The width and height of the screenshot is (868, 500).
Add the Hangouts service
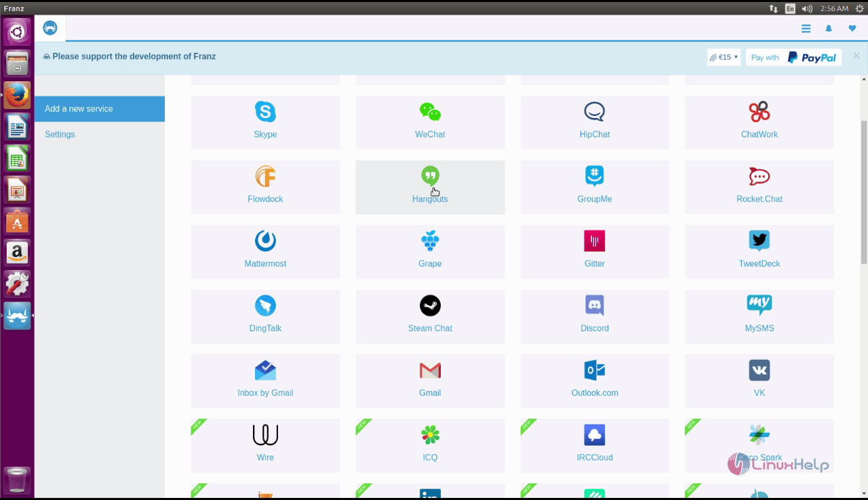click(x=430, y=187)
